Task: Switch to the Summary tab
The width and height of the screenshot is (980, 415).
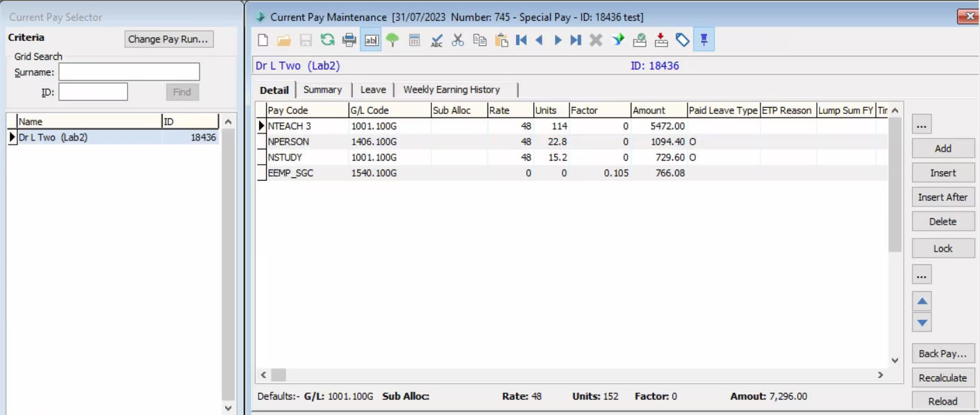Action: coord(322,90)
